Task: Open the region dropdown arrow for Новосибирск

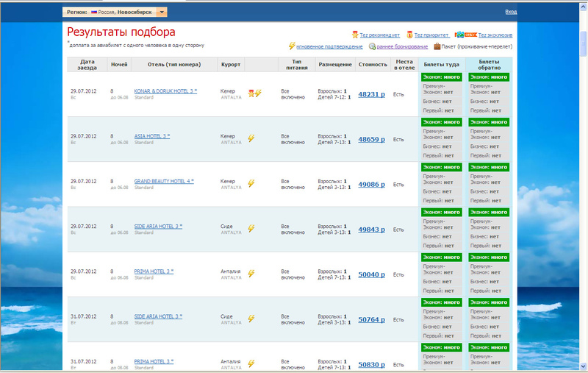Action: (162, 12)
